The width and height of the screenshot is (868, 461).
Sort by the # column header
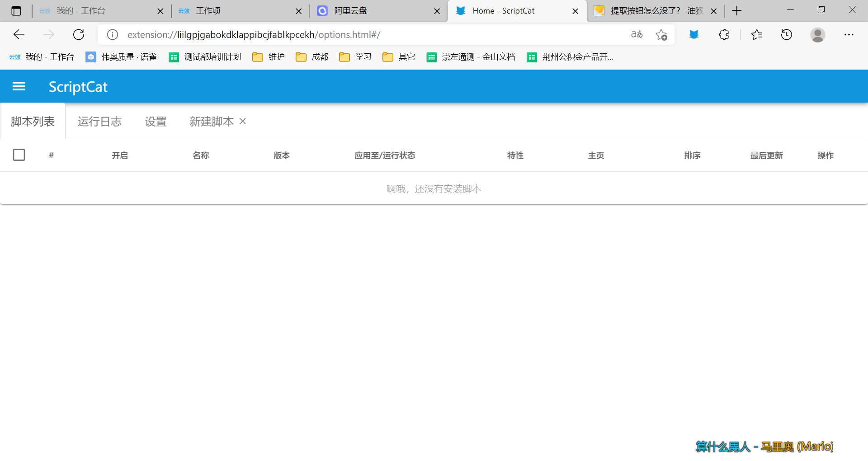click(x=52, y=155)
